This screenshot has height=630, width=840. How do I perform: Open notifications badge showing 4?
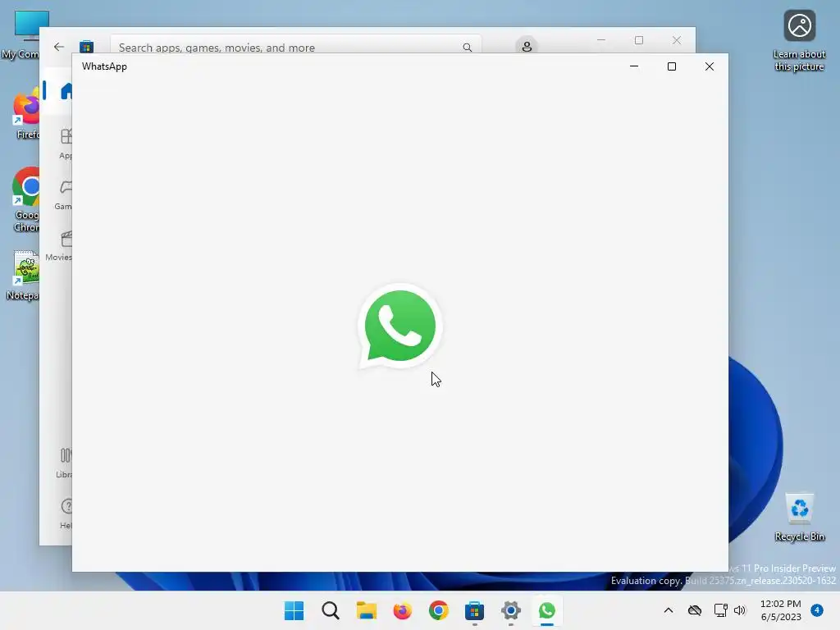click(x=817, y=610)
